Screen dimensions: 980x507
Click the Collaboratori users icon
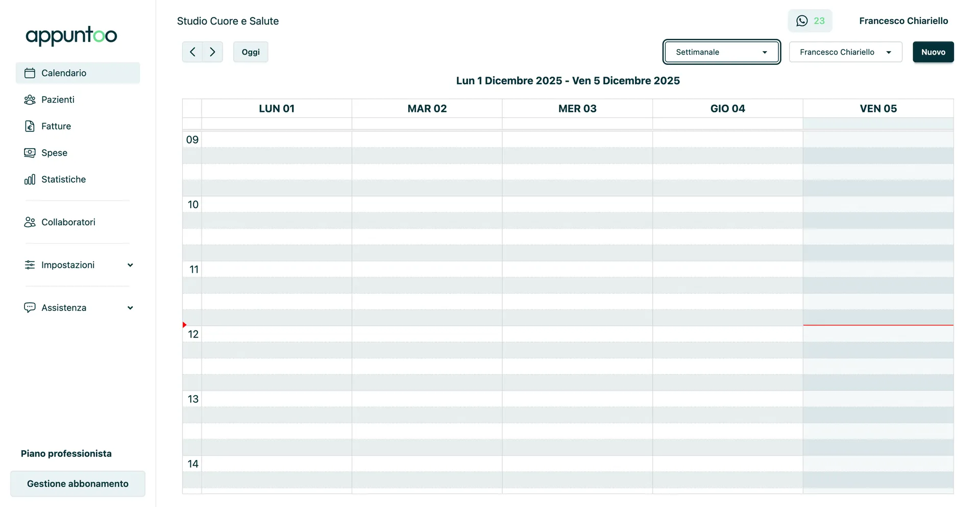coord(30,222)
